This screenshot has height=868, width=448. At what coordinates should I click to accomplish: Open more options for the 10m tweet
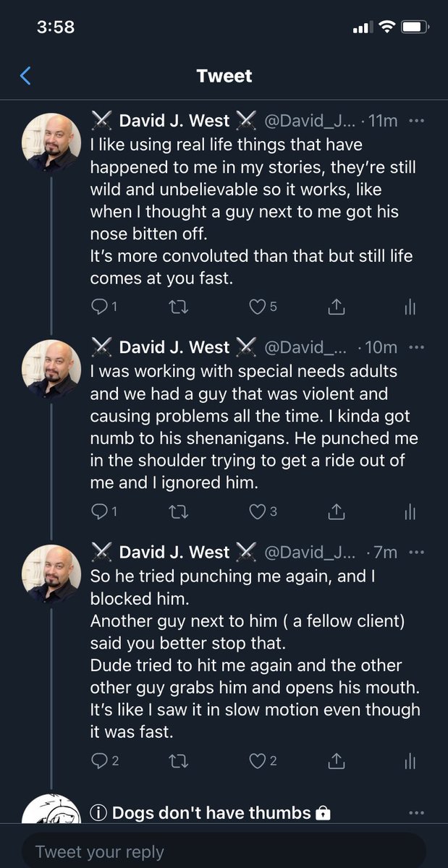pyautogui.click(x=416, y=347)
